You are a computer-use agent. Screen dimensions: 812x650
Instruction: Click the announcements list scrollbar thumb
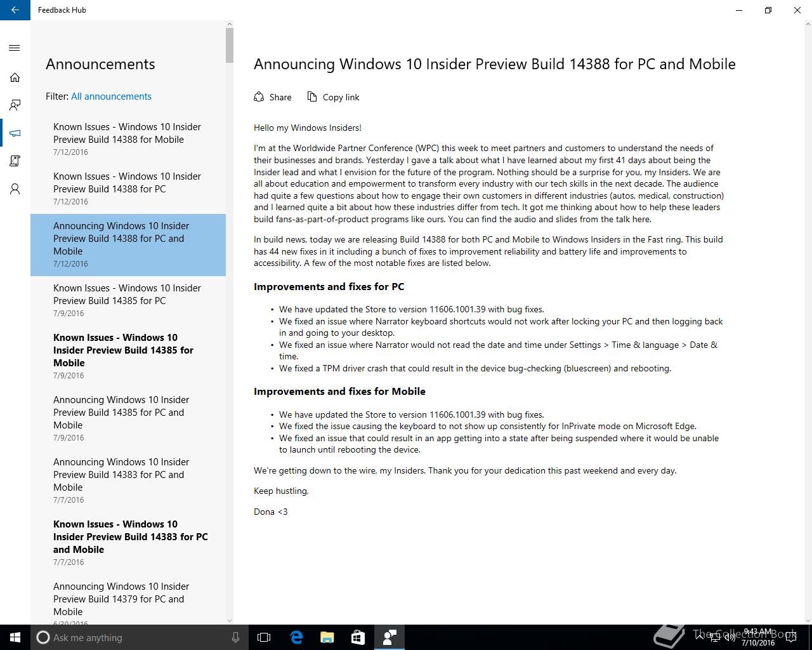pyautogui.click(x=230, y=45)
